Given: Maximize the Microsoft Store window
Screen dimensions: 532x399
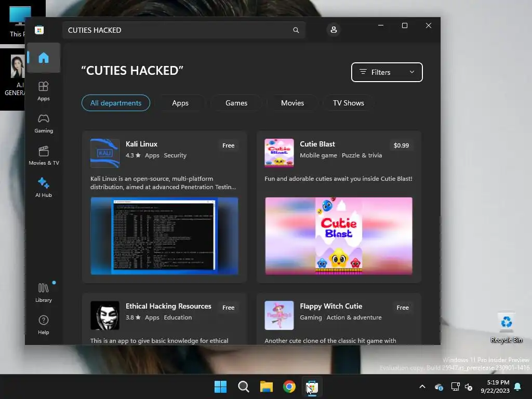Looking at the screenshot, I should [404, 25].
